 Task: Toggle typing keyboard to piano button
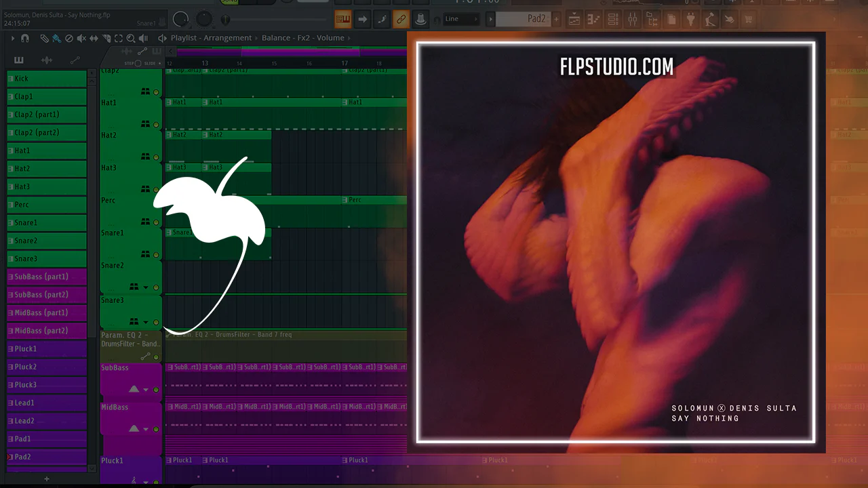coord(343,19)
